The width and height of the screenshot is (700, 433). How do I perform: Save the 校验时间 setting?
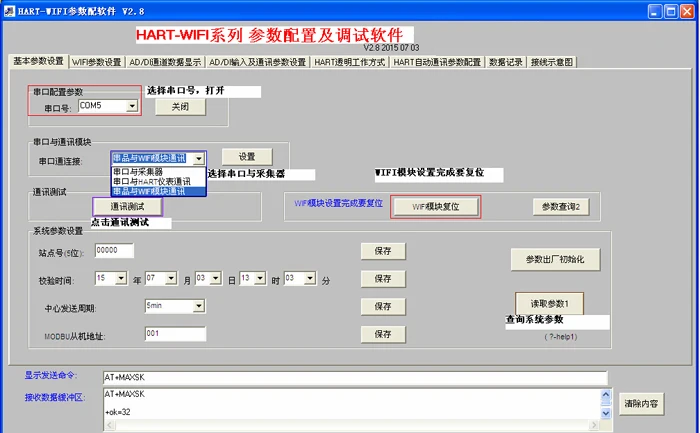tap(383, 279)
